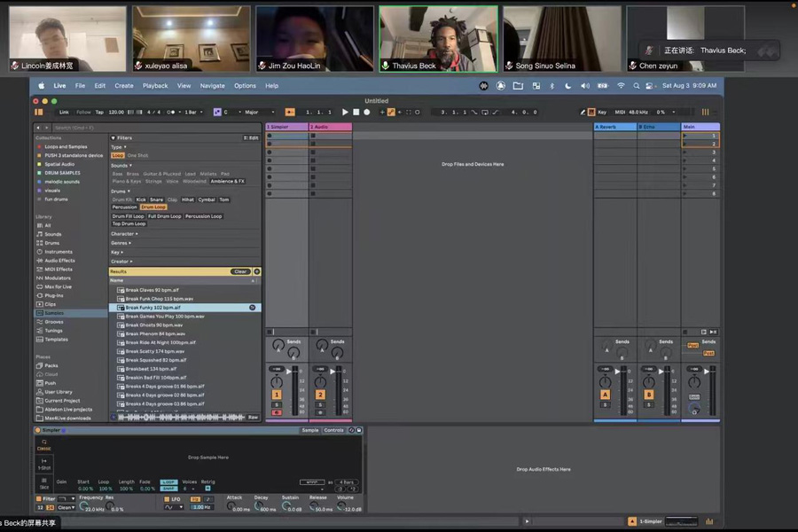Image resolution: width=798 pixels, height=532 pixels.
Task: Toggle the arrangement loop switch in the transport
Action: [x=484, y=112]
